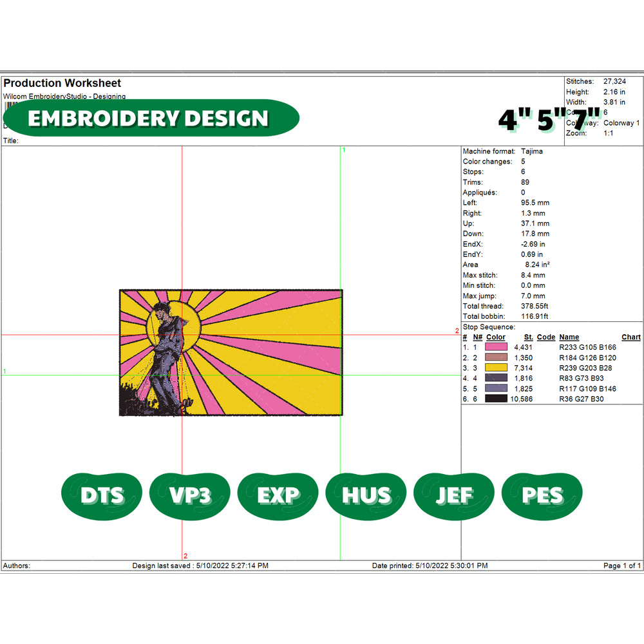The height and width of the screenshot is (644, 644).
Task: Click the Chart column header
Action: click(x=630, y=337)
